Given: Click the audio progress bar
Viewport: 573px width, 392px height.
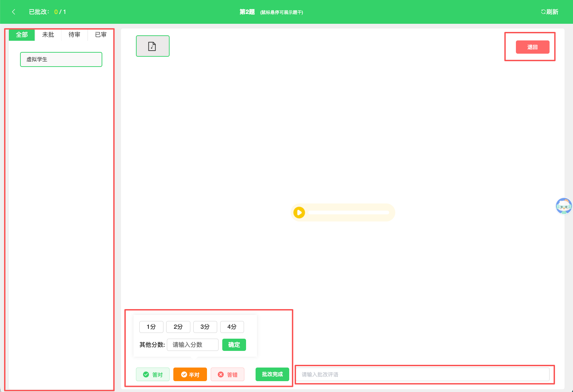Looking at the screenshot, I should [349, 213].
